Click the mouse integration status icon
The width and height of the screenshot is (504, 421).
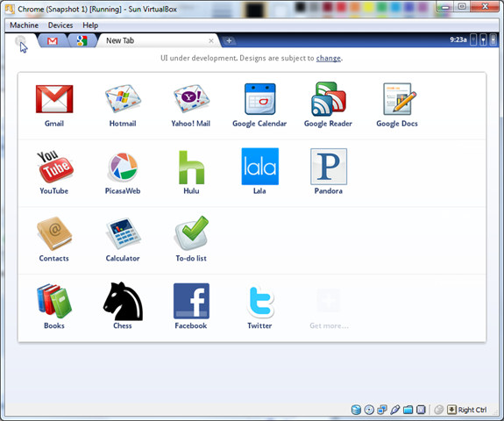[439, 410]
